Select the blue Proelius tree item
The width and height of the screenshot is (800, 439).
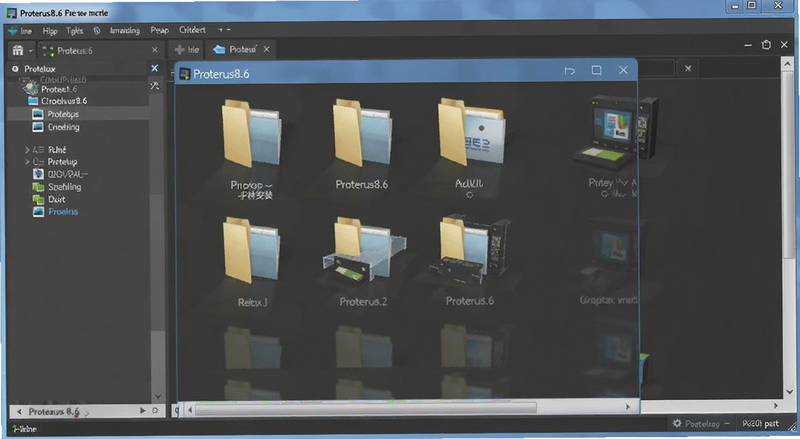63,211
